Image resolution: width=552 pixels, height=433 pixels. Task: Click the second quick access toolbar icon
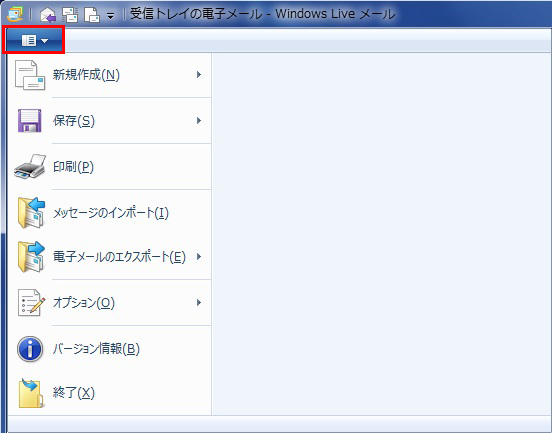tap(70, 15)
